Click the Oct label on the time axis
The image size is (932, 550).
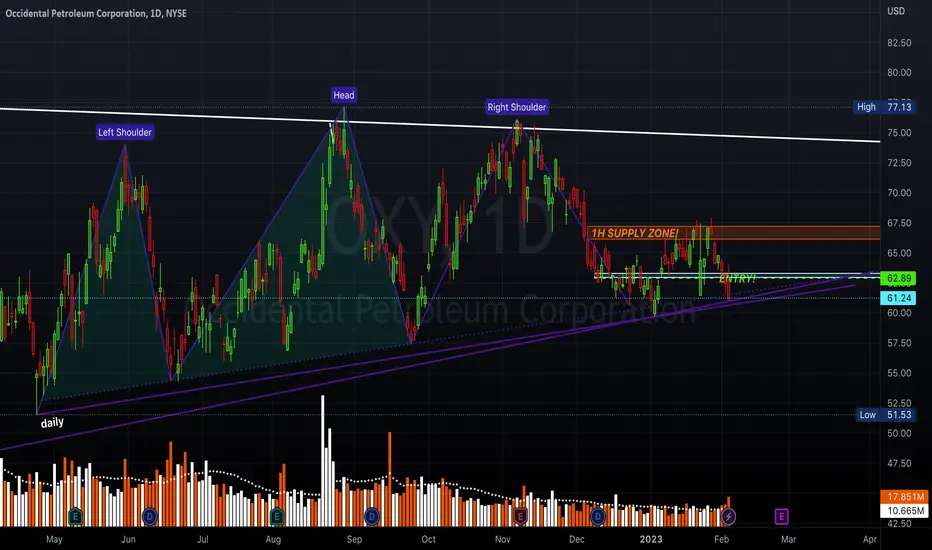pos(429,539)
